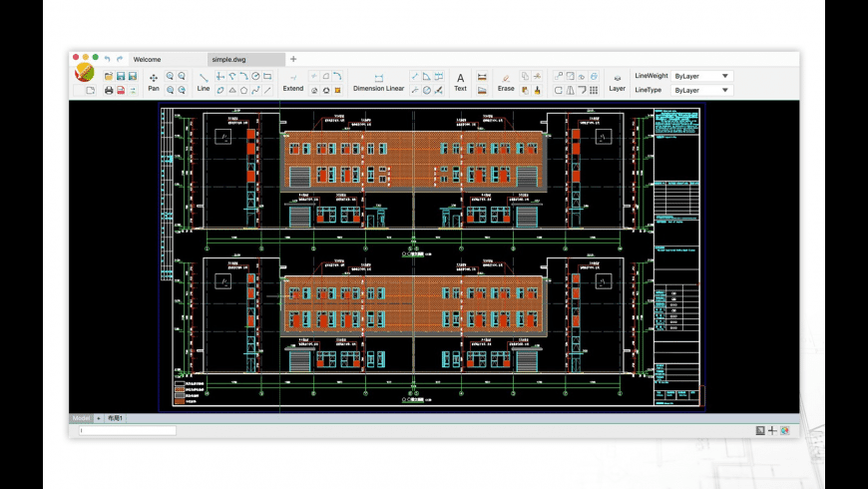Open the LineType ByLayer dropdown

click(x=702, y=90)
